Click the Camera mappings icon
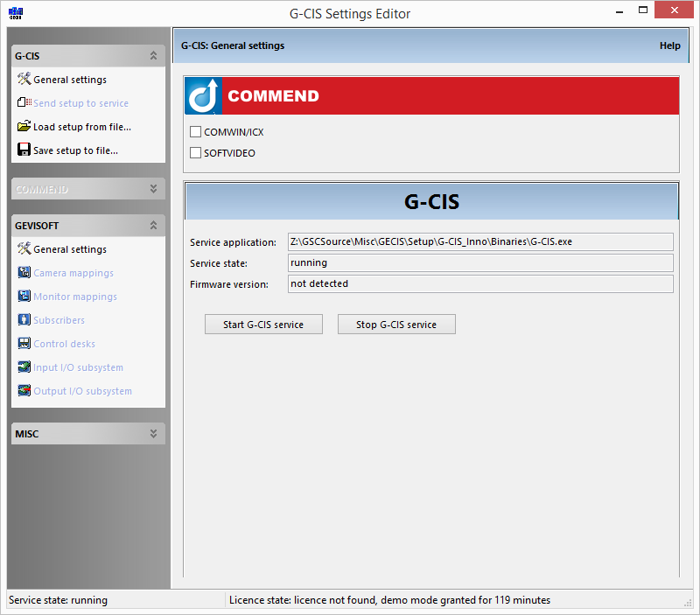 pyautogui.click(x=24, y=272)
